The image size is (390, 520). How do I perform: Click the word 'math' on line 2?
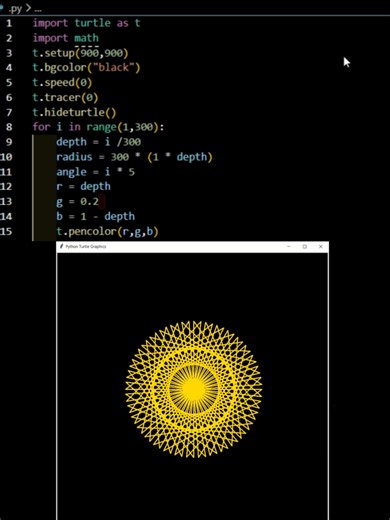pyautogui.click(x=86, y=38)
